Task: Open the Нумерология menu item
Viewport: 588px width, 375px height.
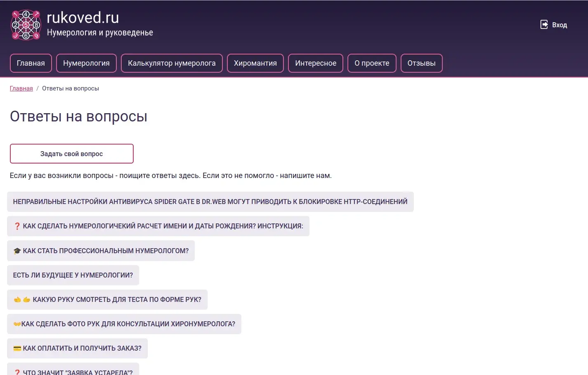Action: pyautogui.click(x=86, y=63)
